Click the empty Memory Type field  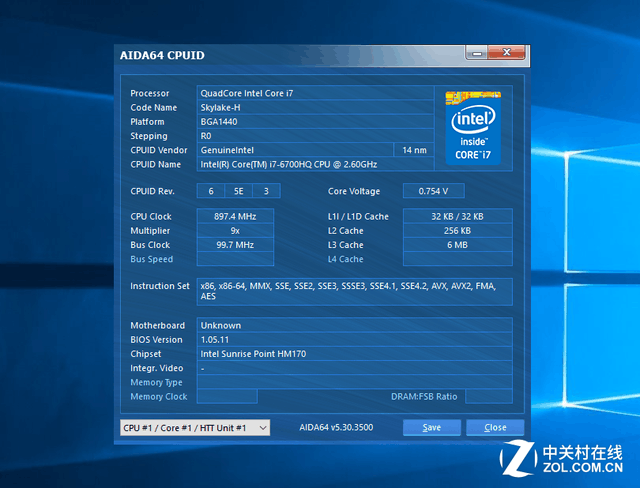coord(355,382)
